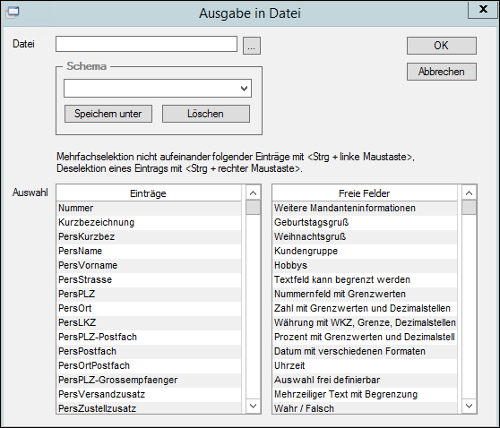500x428 pixels.
Task: Select the PersOrtPostfach entry
Action: point(149,366)
